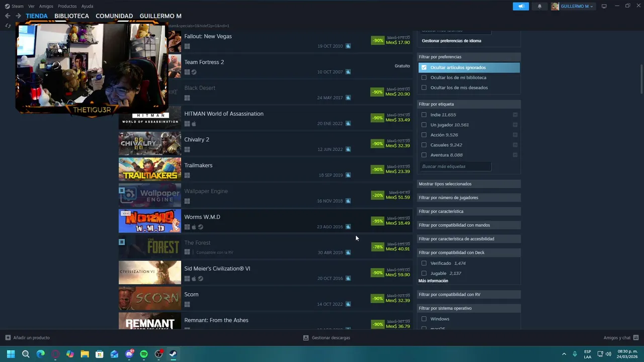Expand Filtrar por número de jugadores
This screenshot has height=362, width=644.
pos(469,198)
